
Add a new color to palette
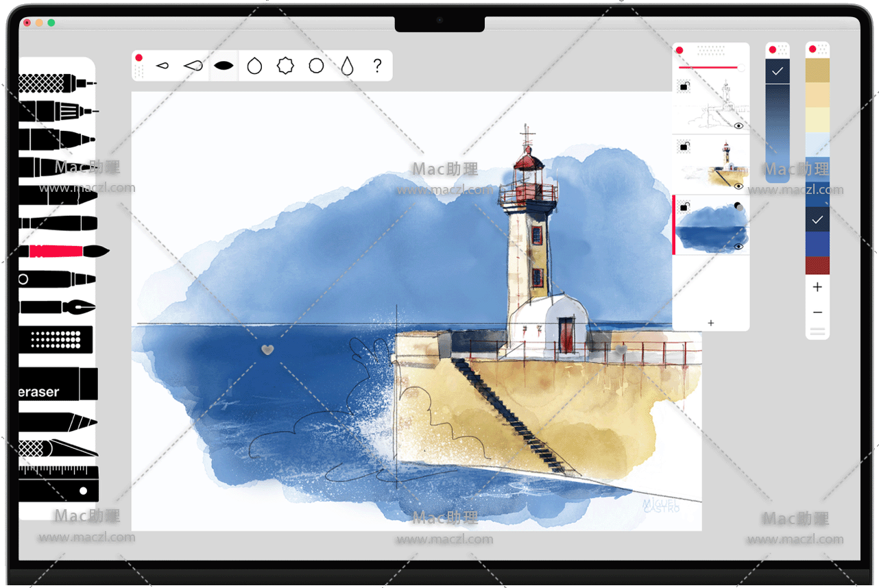point(817,287)
